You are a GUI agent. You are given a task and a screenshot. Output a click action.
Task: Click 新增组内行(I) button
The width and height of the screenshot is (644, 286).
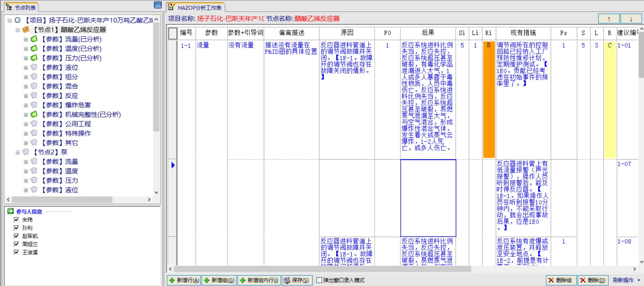259,280
